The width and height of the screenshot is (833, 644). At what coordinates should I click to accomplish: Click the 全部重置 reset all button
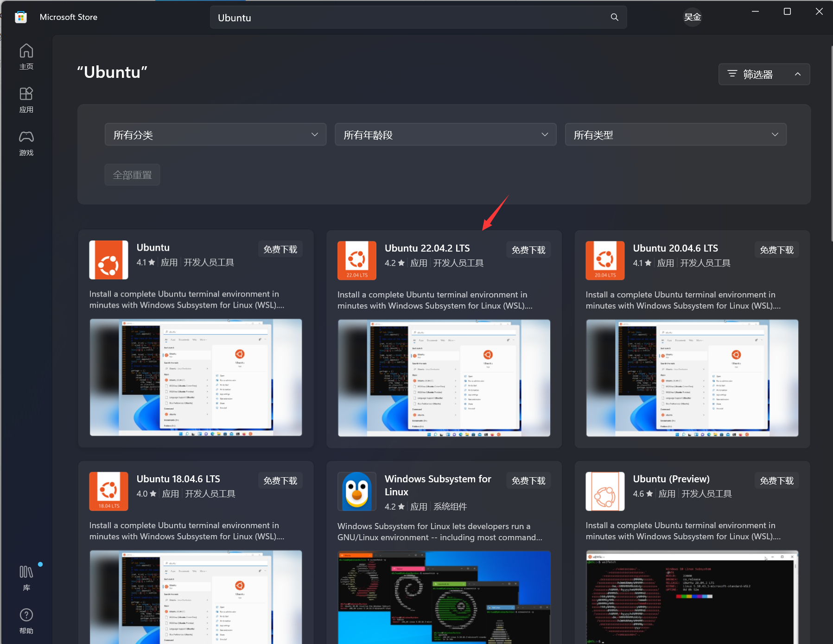(132, 175)
